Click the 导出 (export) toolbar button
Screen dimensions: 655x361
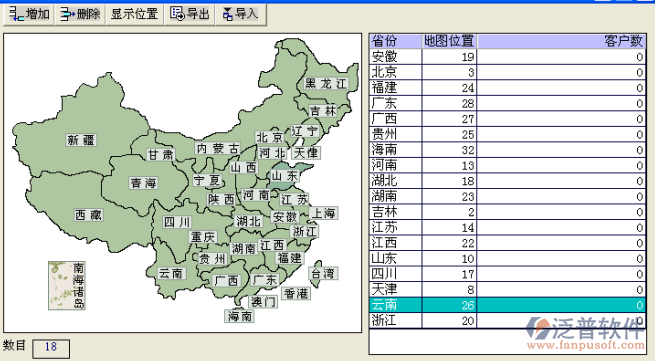190,15
